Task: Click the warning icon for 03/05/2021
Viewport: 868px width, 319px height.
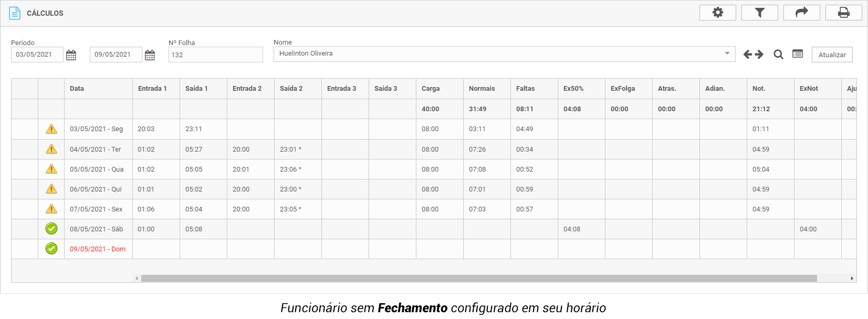Action: click(51, 129)
